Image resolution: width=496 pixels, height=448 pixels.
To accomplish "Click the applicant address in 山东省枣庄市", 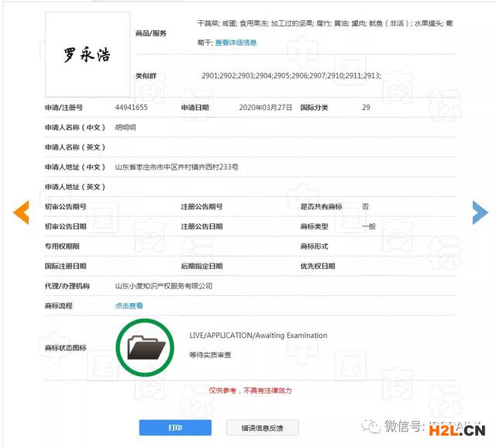I will (176, 167).
